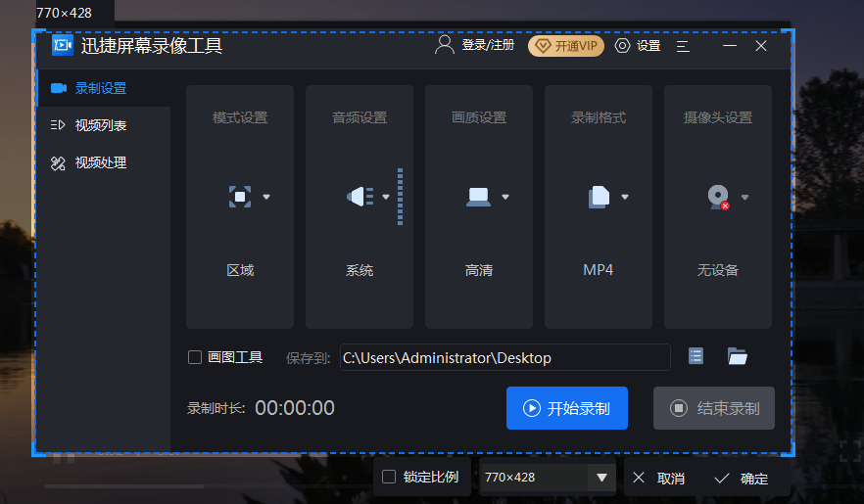
Task: Click the 确定 confirm button
Action: coord(742,479)
